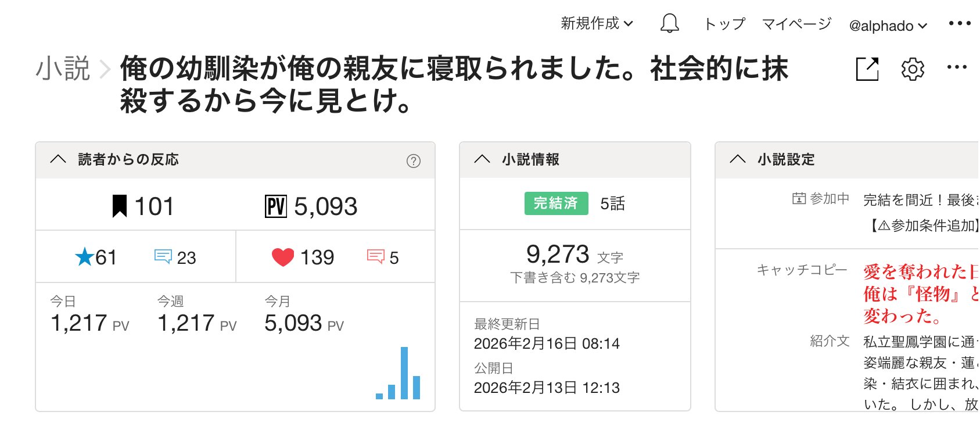Collapse the 読者からの反応 panel

[58, 159]
